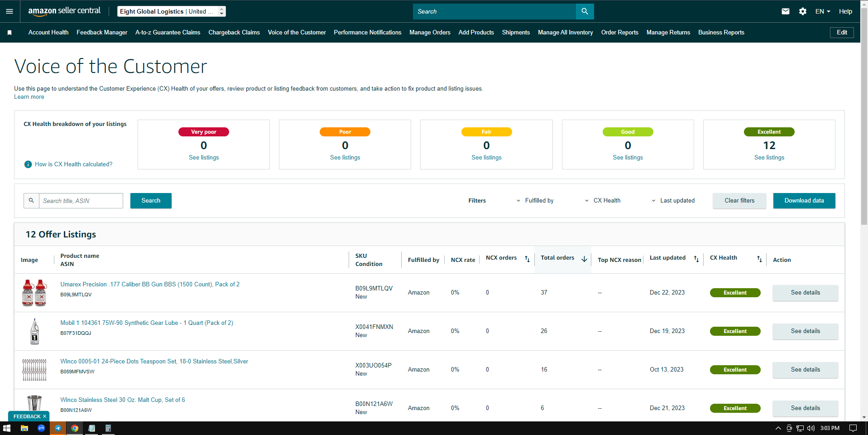Open the messages envelope icon

[786, 11]
